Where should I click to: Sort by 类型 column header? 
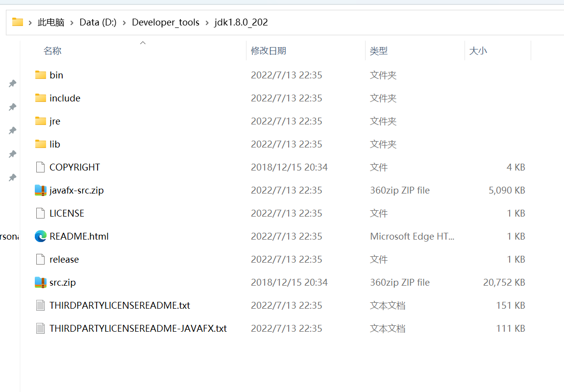pyautogui.click(x=379, y=50)
